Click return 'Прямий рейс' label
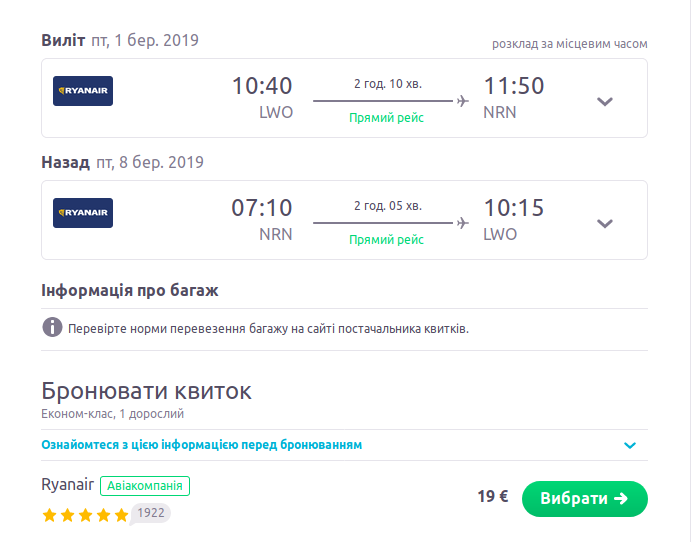Viewport: 691px width, 542px height. [x=386, y=240]
